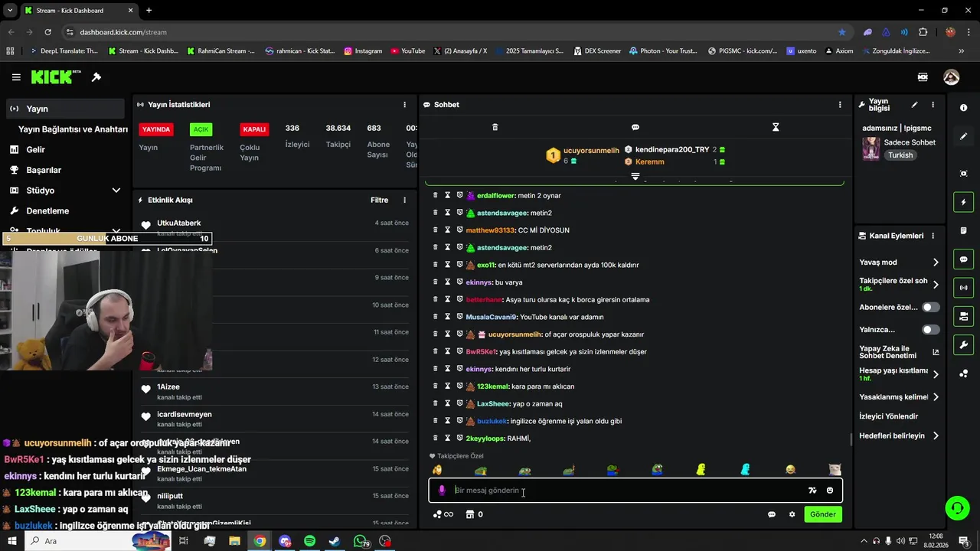
Task: Click the camera icon in the top header
Action: click(923, 77)
